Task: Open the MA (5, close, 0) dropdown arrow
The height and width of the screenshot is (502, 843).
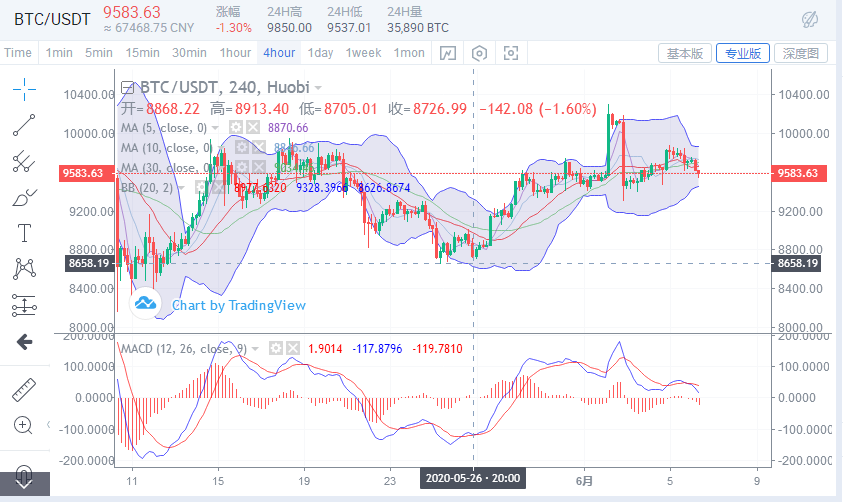Action: point(217,128)
